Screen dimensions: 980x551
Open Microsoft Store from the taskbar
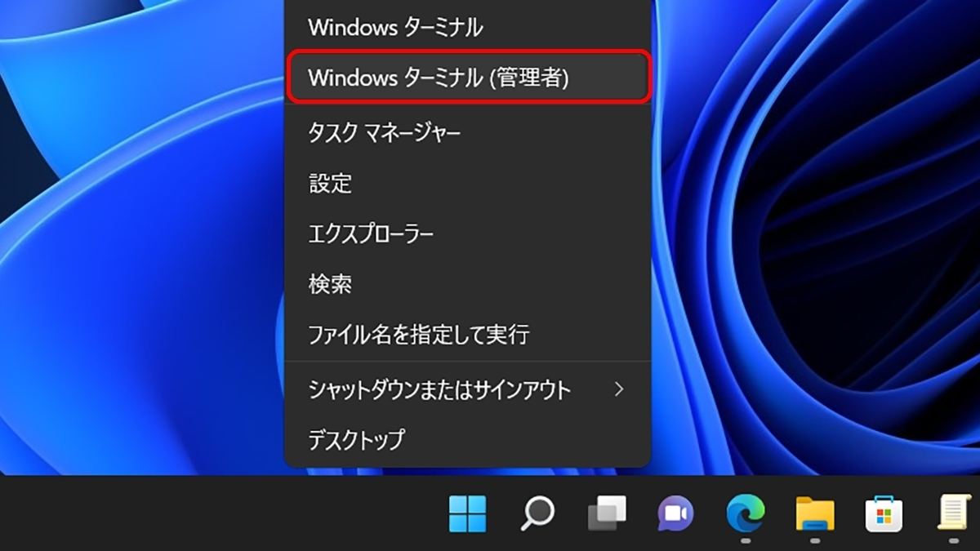click(x=884, y=513)
